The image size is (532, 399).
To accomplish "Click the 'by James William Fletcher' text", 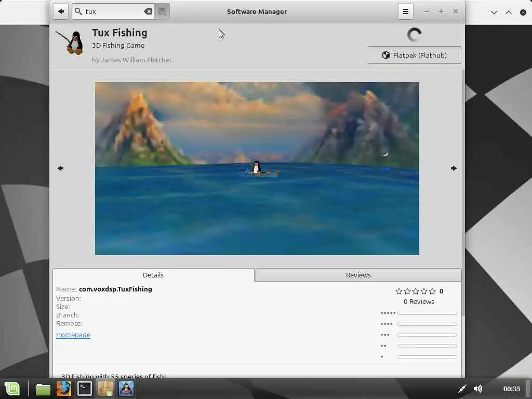I will click(131, 60).
